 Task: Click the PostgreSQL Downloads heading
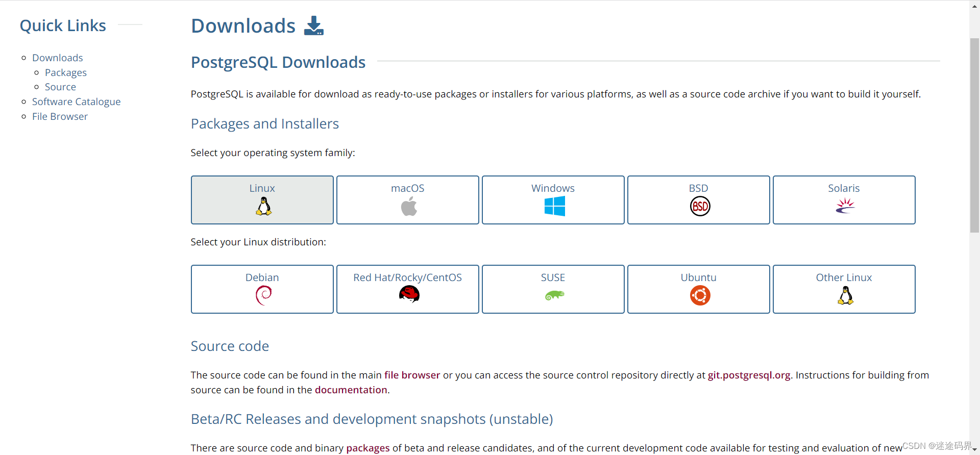[x=278, y=62]
